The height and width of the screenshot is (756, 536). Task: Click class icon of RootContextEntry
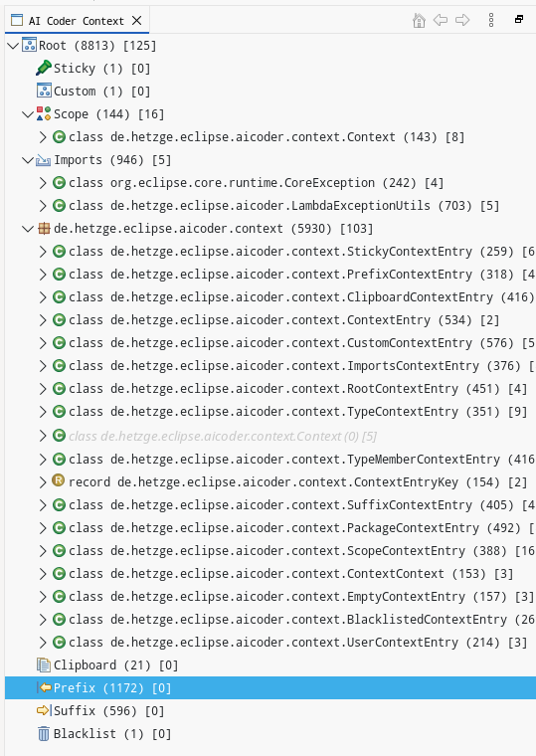tap(59, 388)
